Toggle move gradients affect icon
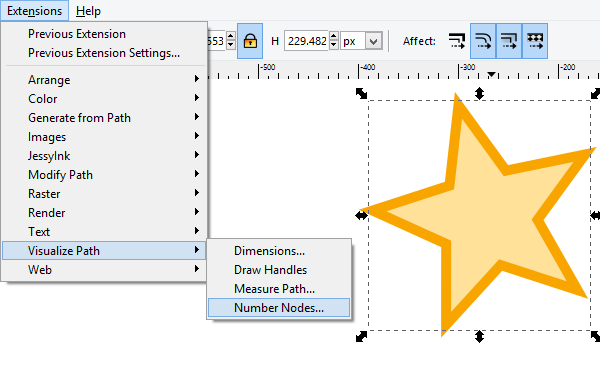 [509, 41]
